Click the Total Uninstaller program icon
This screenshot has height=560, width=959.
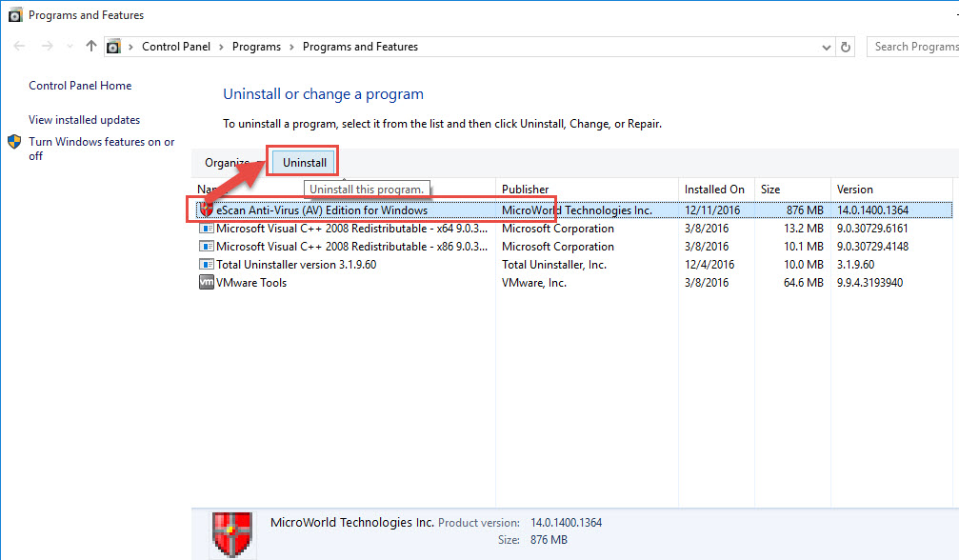click(x=206, y=265)
